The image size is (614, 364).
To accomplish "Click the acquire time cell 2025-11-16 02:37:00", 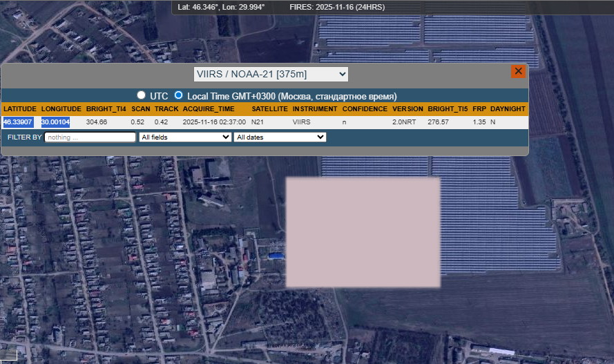I will pos(214,122).
